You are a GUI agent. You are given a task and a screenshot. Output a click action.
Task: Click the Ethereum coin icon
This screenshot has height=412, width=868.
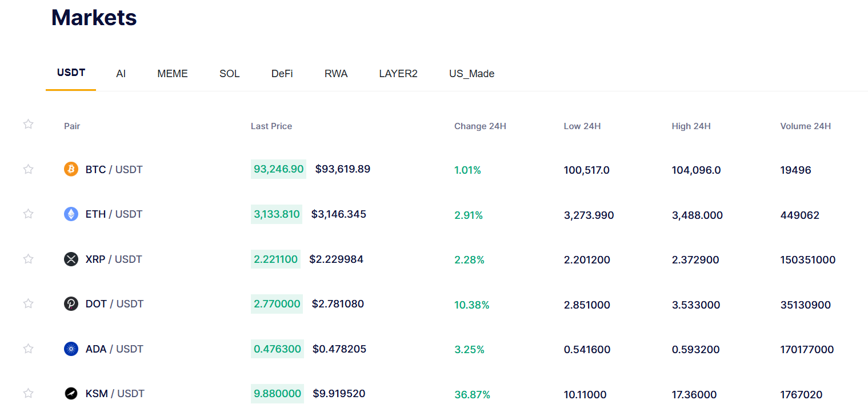point(71,214)
